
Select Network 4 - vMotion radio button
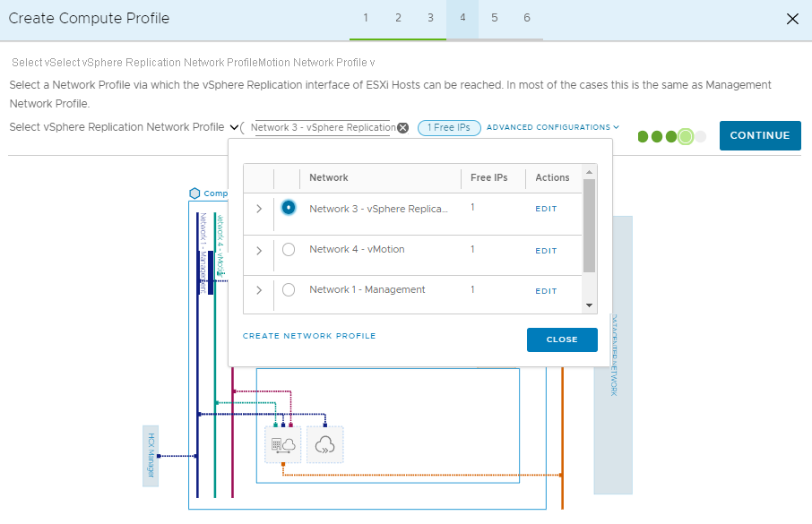tap(289, 250)
